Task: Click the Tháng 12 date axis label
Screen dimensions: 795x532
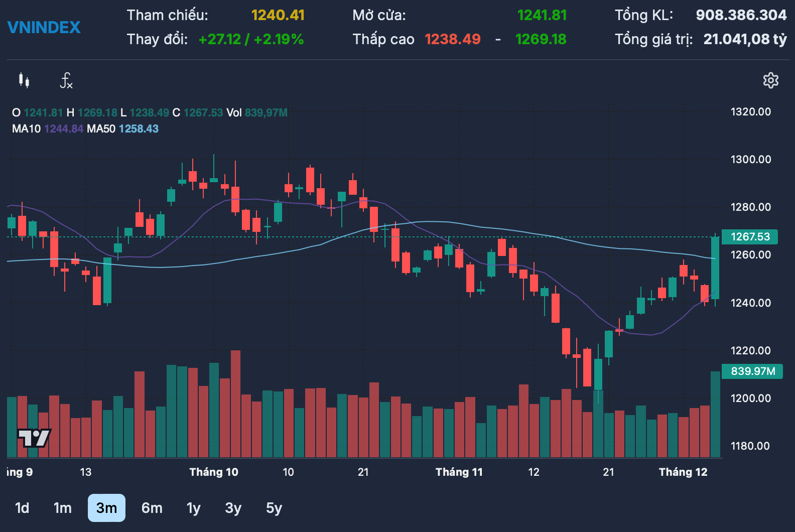Action: pyautogui.click(x=683, y=472)
